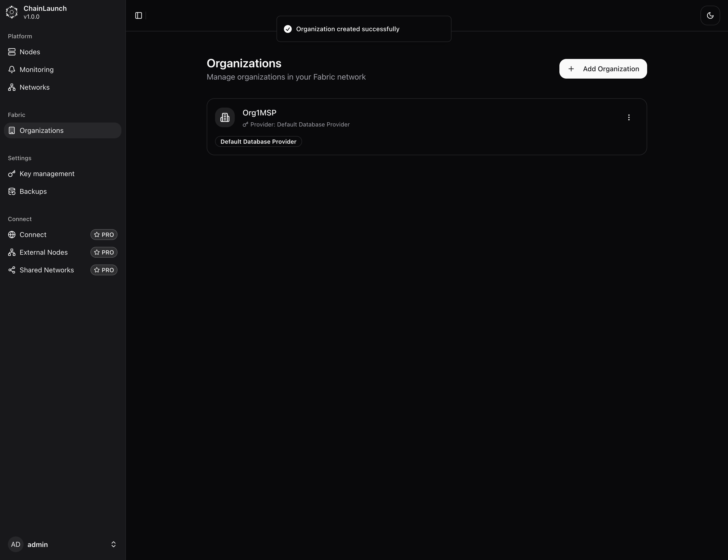Click the Shared Networks share icon

coord(12,270)
